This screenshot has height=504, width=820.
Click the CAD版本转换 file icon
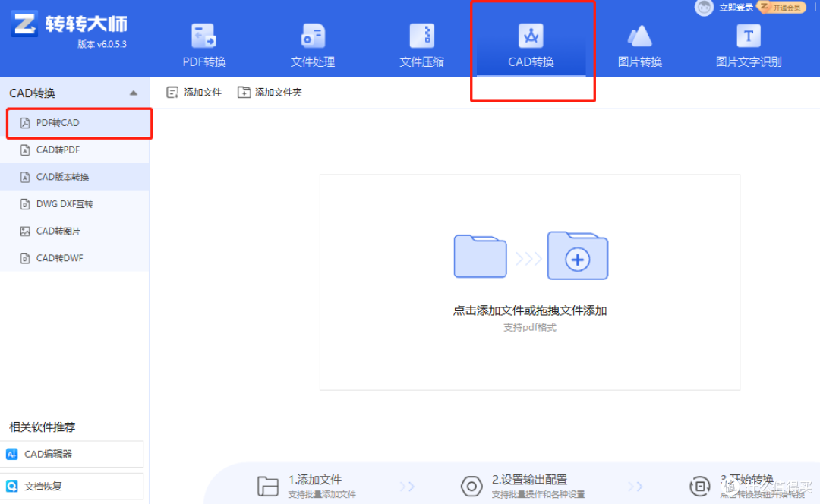point(24,178)
